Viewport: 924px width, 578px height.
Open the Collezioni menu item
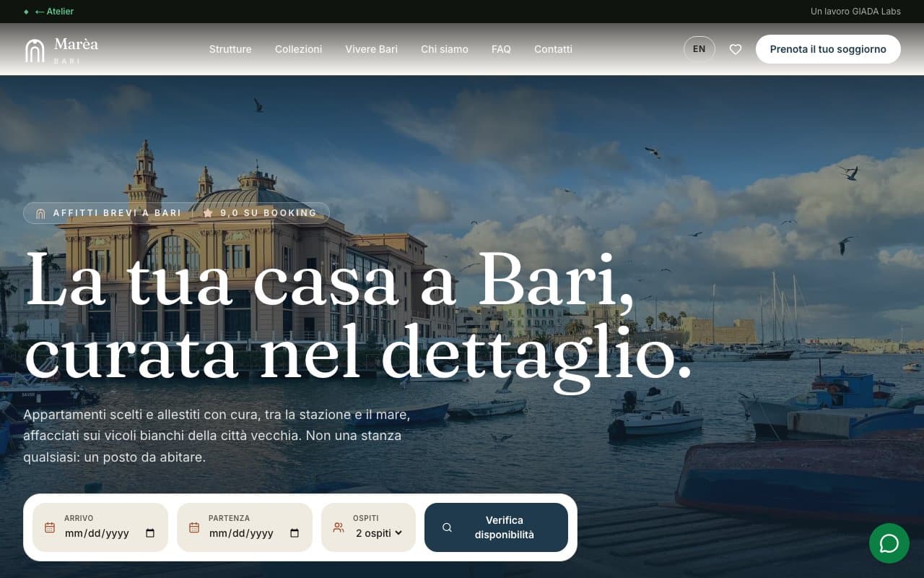pyautogui.click(x=298, y=49)
